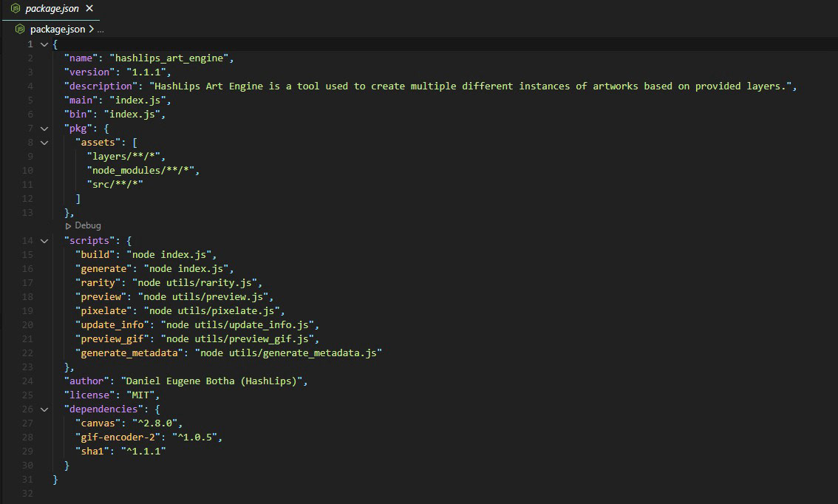Click the "canvas" dependency key
The image size is (838, 504).
point(98,423)
